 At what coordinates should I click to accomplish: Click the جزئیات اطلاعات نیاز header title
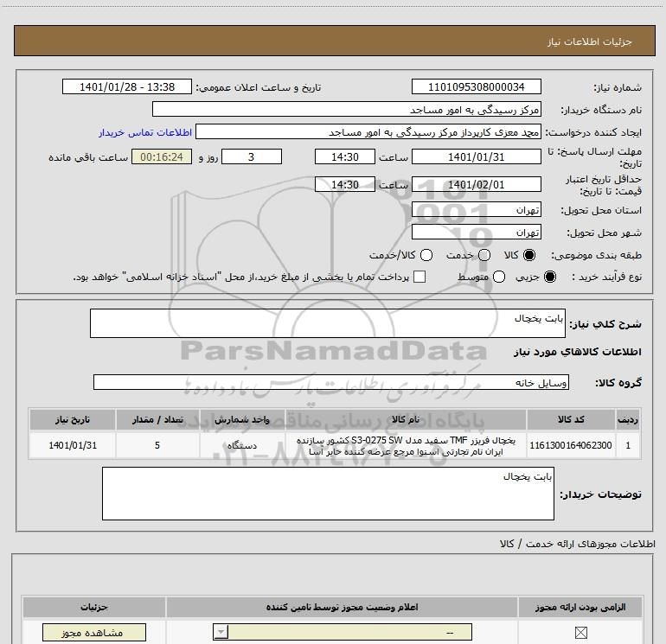590,41
